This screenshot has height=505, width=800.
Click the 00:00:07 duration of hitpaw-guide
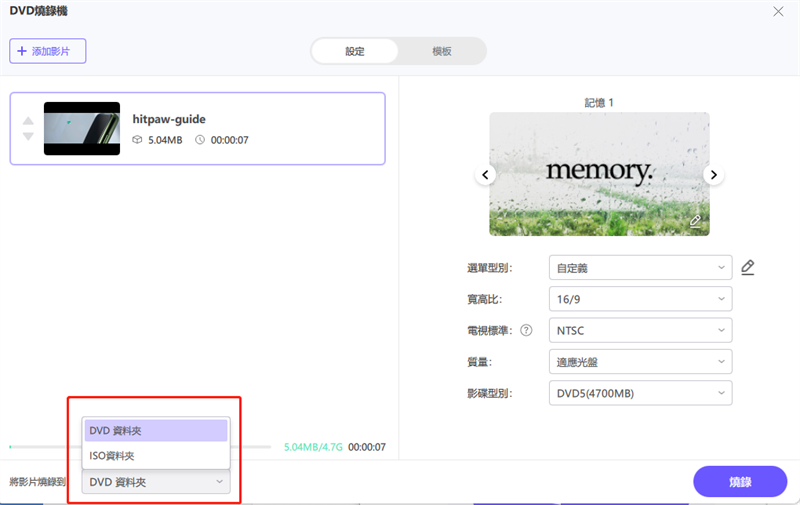230,140
